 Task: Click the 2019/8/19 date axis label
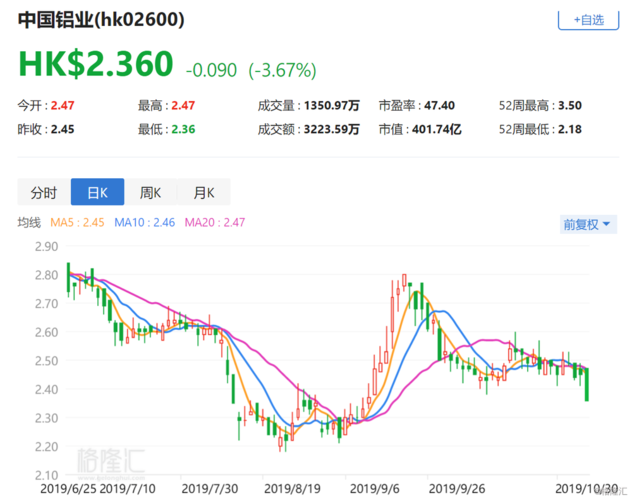[x=292, y=489]
